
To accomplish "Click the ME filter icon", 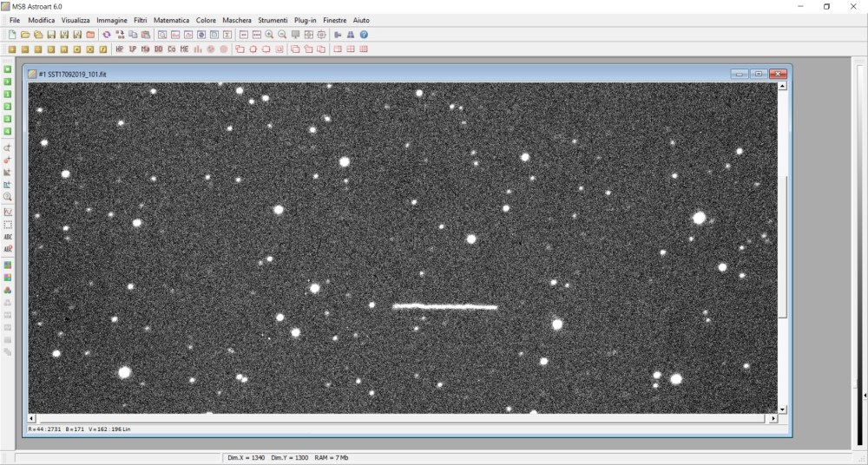I will click(184, 49).
